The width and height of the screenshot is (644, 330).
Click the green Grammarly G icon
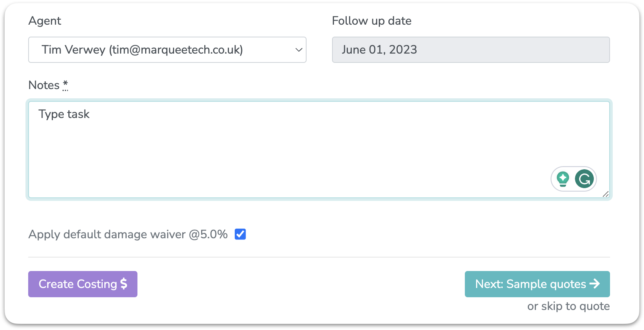(584, 179)
